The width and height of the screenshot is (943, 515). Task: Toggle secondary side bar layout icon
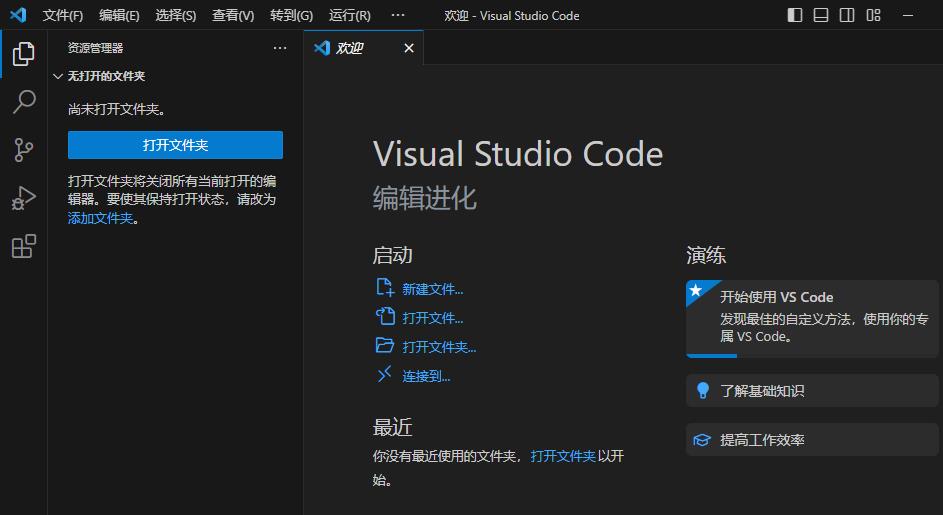[x=847, y=15]
